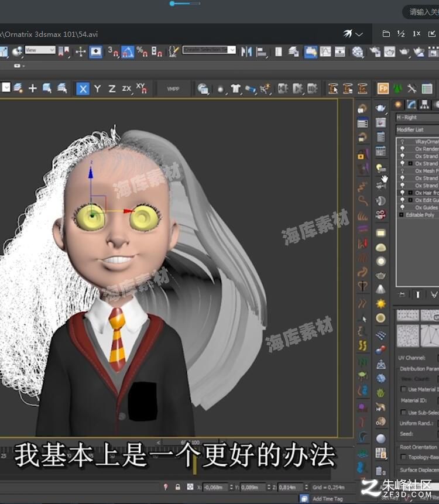
Task: Click the red and blue spheres icon
Action: click(x=381, y=349)
